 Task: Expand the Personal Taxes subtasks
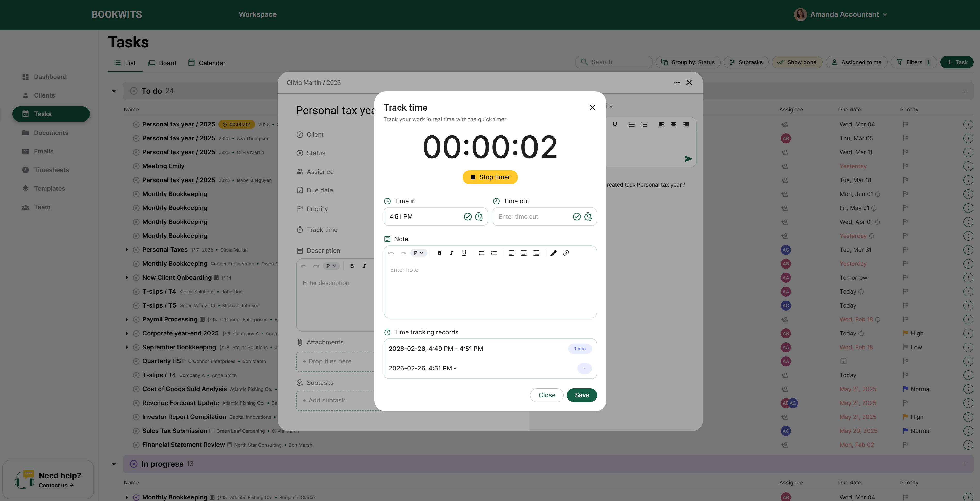tap(127, 250)
